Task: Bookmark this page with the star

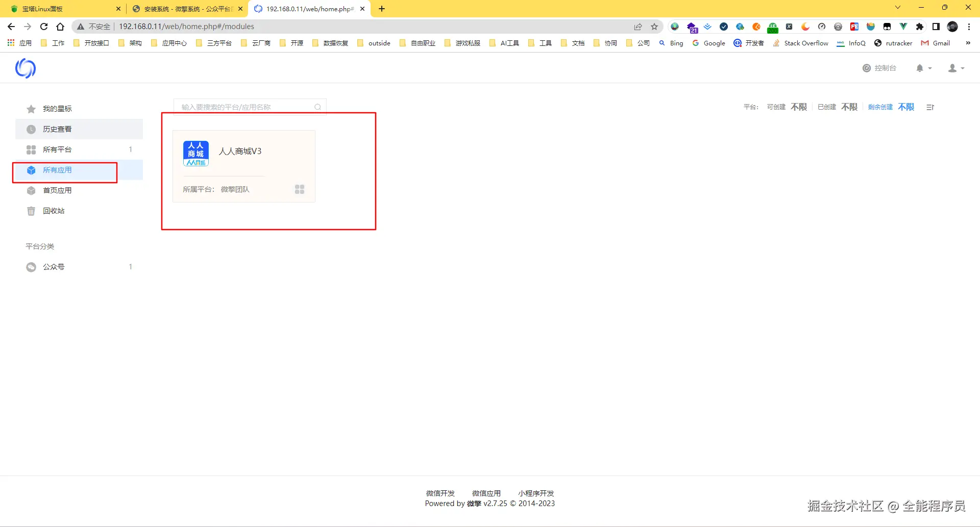Action: point(654,27)
